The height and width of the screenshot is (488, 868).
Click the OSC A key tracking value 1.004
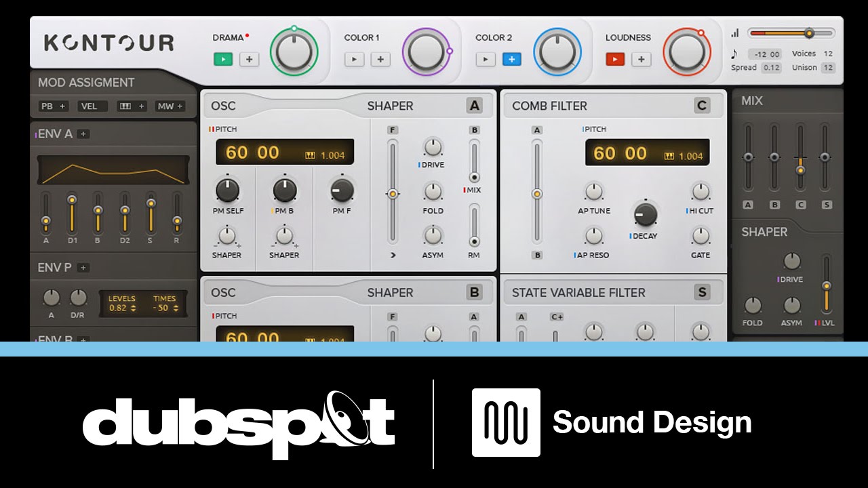tap(332, 156)
